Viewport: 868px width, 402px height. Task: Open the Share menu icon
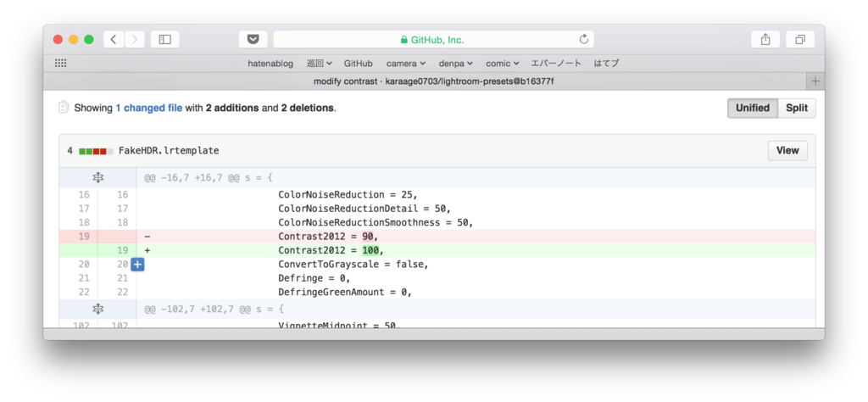pyautogui.click(x=765, y=39)
